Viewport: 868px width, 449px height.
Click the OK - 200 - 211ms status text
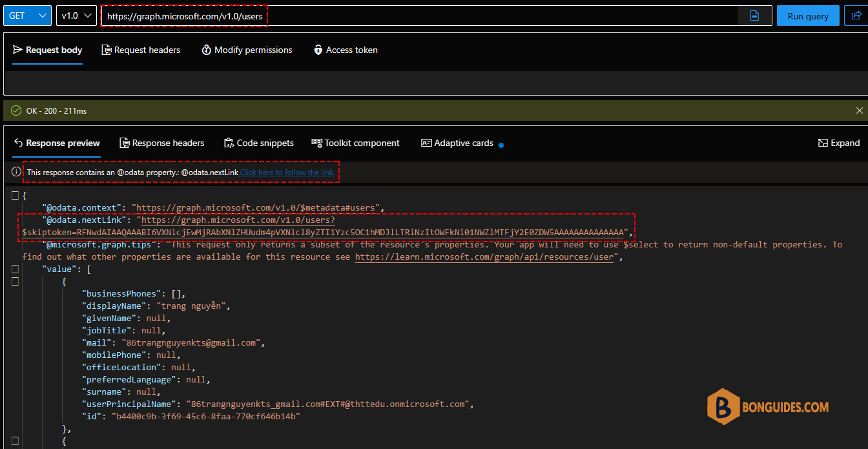tap(56, 111)
